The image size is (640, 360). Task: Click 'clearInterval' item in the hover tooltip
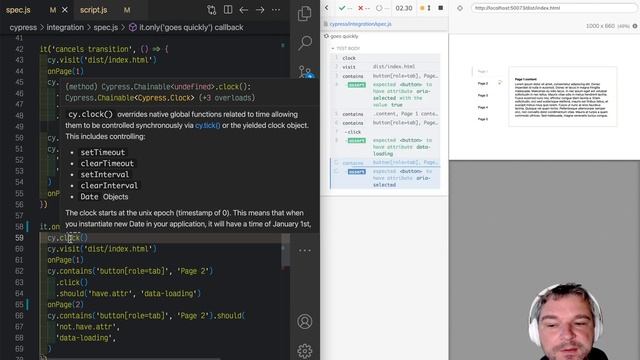pyautogui.click(x=109, y=185)
